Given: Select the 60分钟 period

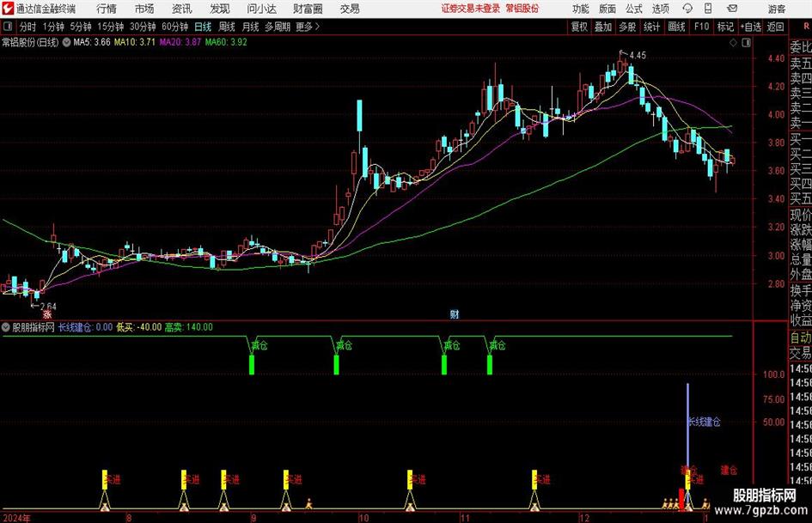Looking at the screenshot, I should point(174,27).
